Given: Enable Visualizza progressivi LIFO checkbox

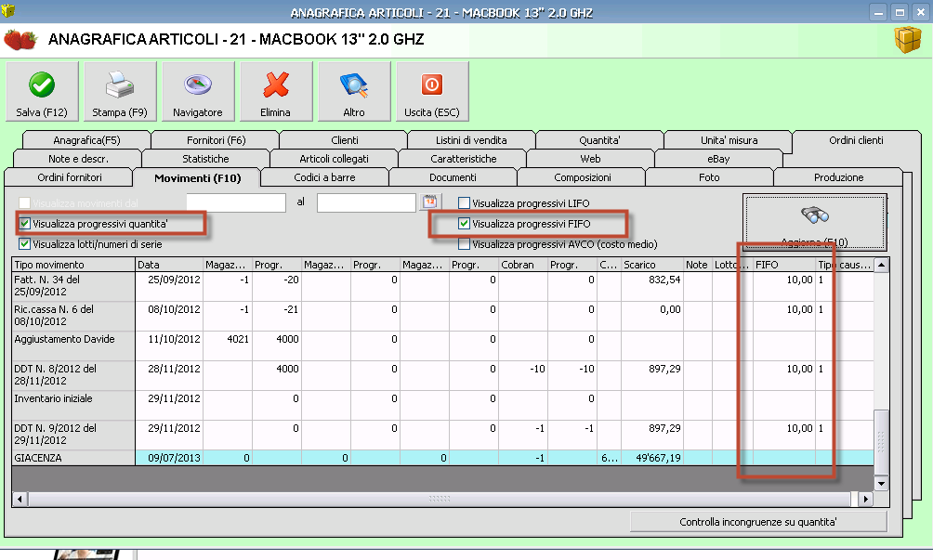Looking at the screenshot, I should coord(464,203).
